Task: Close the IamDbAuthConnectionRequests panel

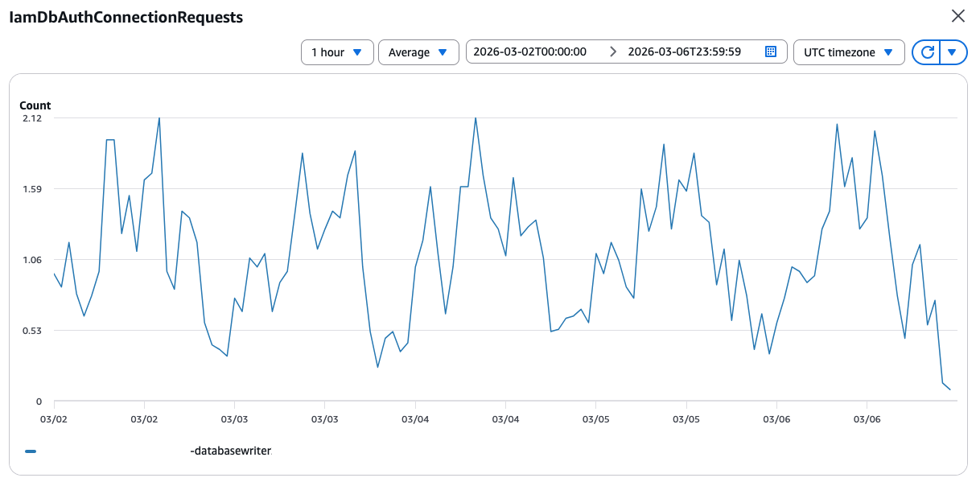Action: tap(957, 16)
